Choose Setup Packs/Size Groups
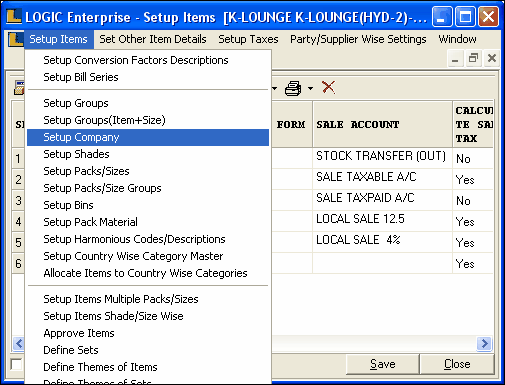This screenshot has width=505, height=385. click(148, 188)
